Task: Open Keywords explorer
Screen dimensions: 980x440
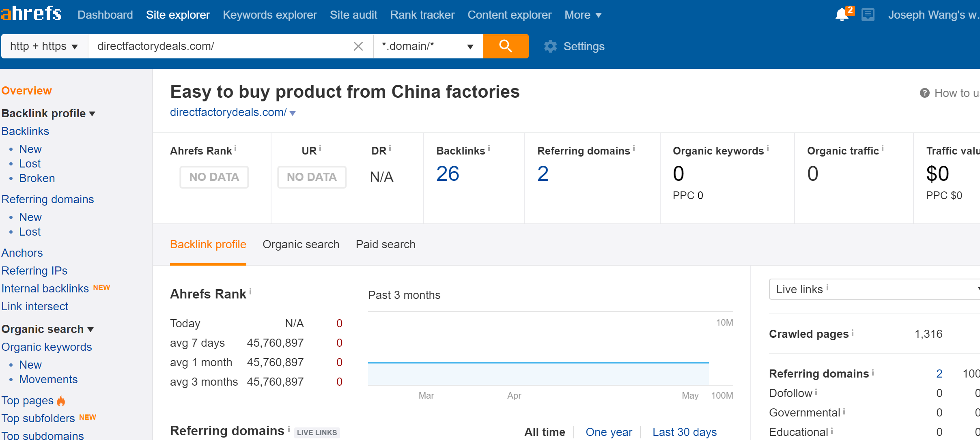Action: pyautogui.click(x=270, y=15)
